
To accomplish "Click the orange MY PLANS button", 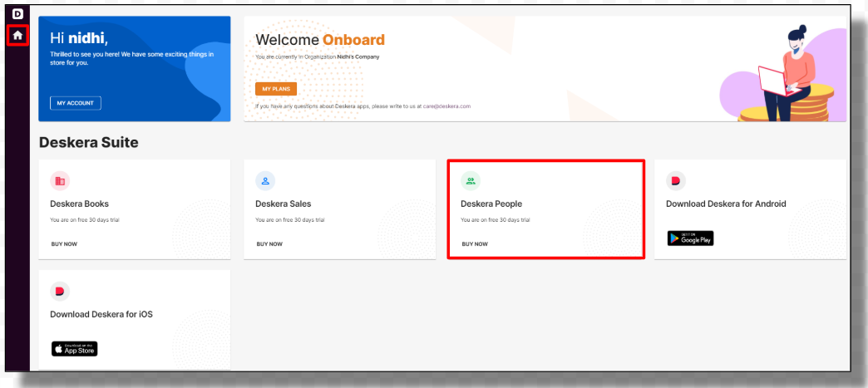I will (276, 89).
